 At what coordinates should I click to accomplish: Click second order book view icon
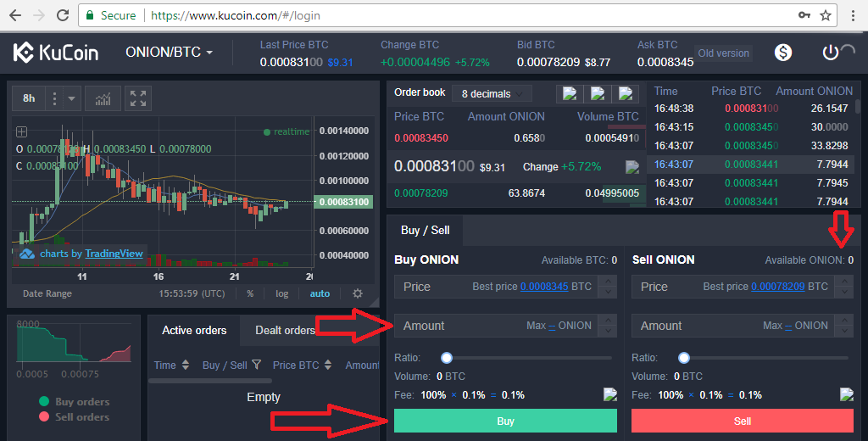598,93
